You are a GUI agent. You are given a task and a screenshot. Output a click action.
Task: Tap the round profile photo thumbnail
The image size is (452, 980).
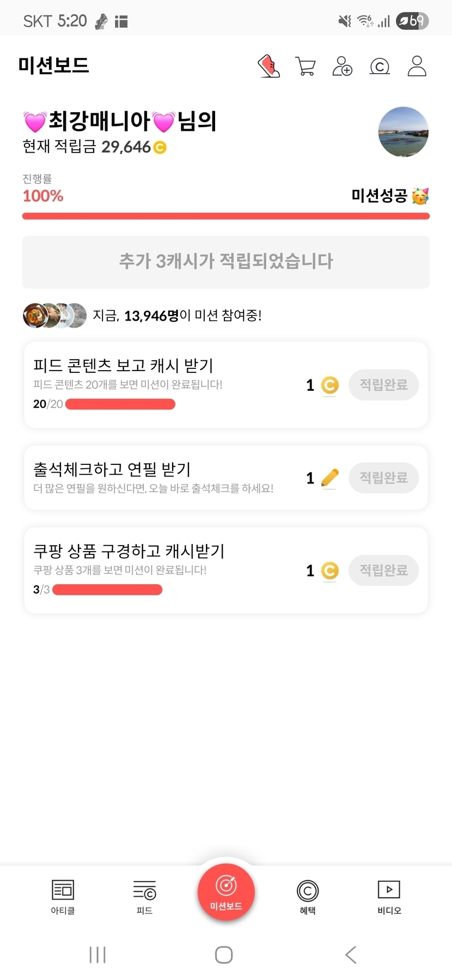404,132
